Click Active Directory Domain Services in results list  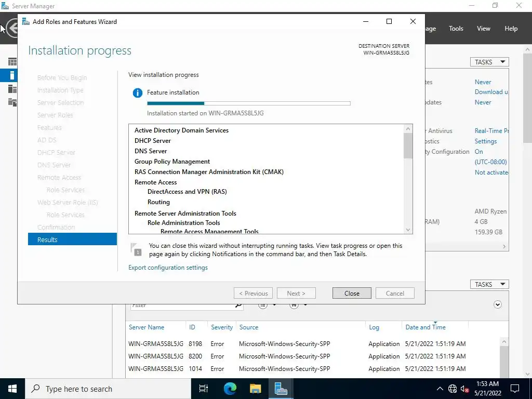point(181,130)
